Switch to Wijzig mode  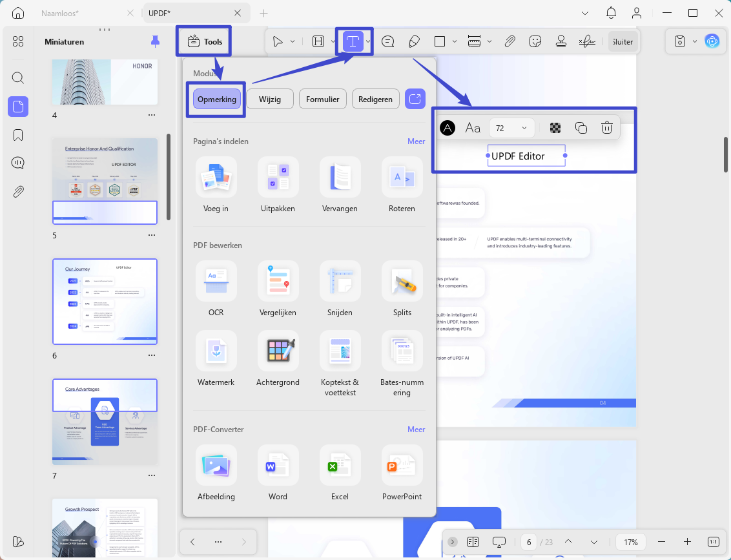[270, 99]
